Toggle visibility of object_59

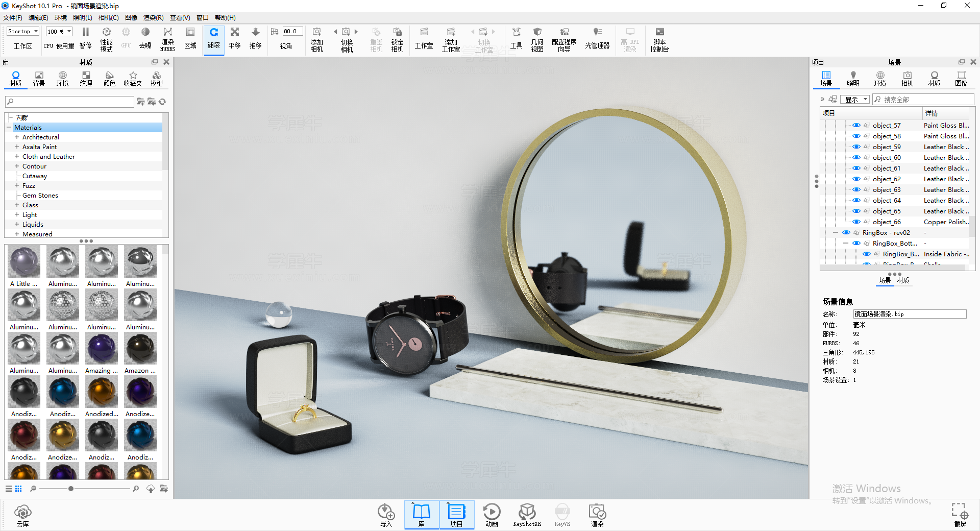click(856, 147)
